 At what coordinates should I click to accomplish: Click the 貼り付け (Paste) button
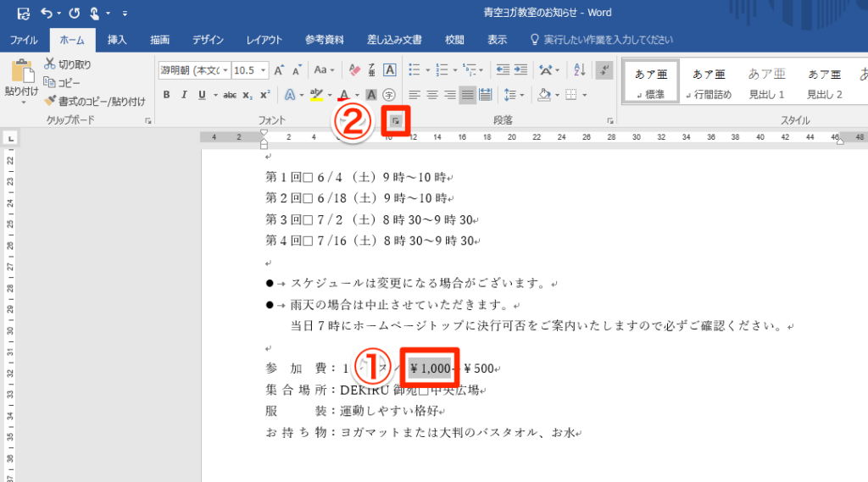pyautogui.click(x=21, y=80)
